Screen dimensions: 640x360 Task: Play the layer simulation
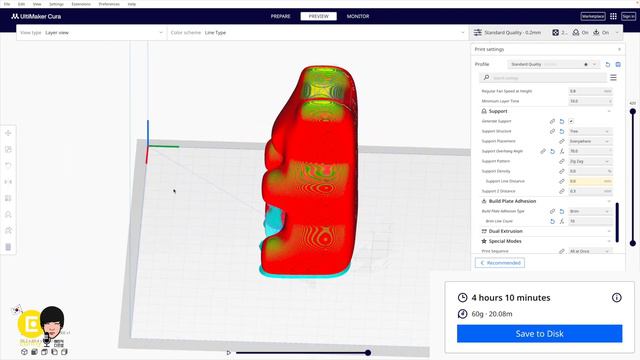229,353
